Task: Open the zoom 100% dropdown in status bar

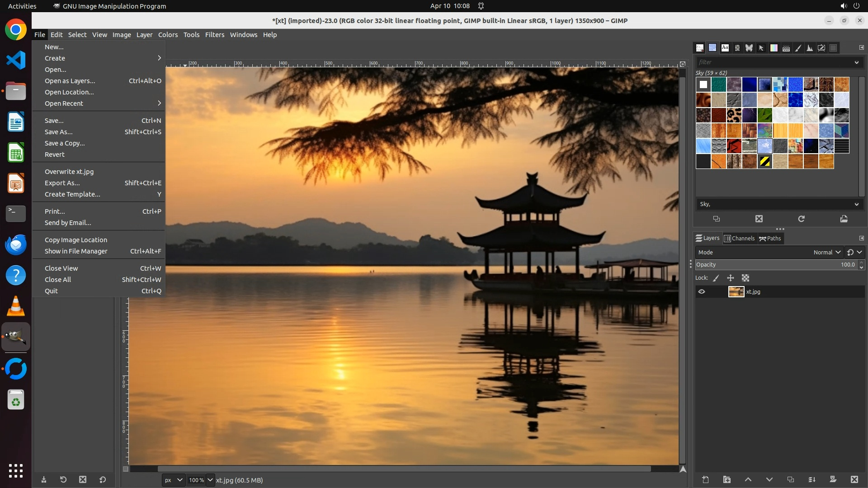Action: click(x=210, y=480)
